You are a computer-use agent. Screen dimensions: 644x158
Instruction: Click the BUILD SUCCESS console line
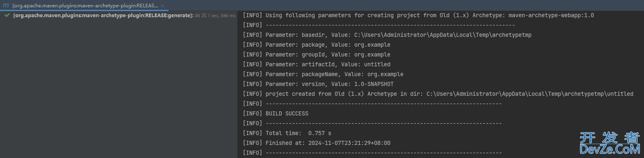[x=275, y=113]
